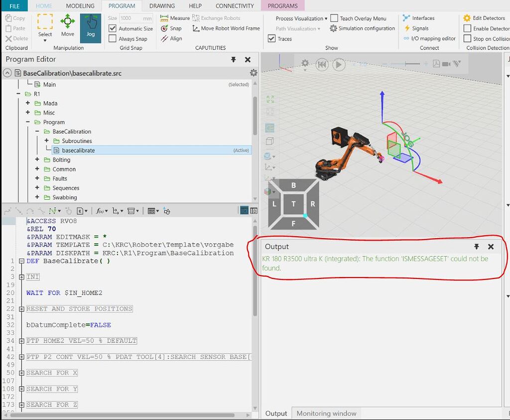Screen dimensions: 510x420
Task: Click the Edit Detectors icon
Action: (x=467, y=18)
